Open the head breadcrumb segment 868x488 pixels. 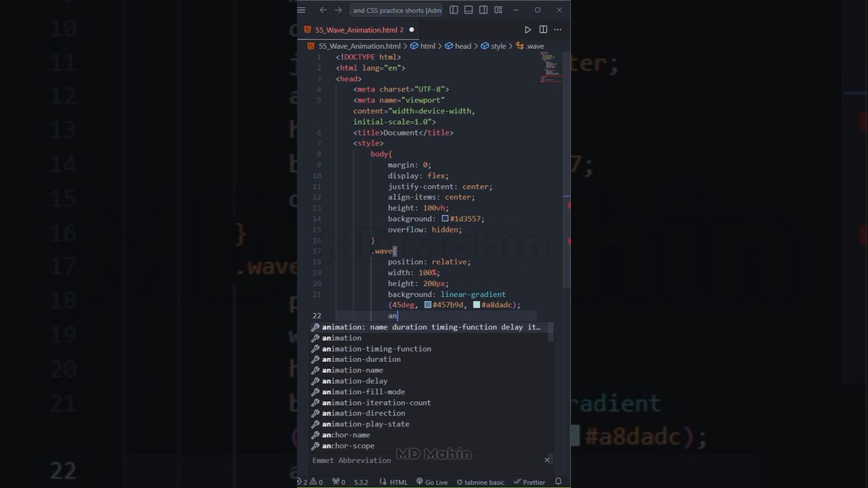(x=458, y=46)
